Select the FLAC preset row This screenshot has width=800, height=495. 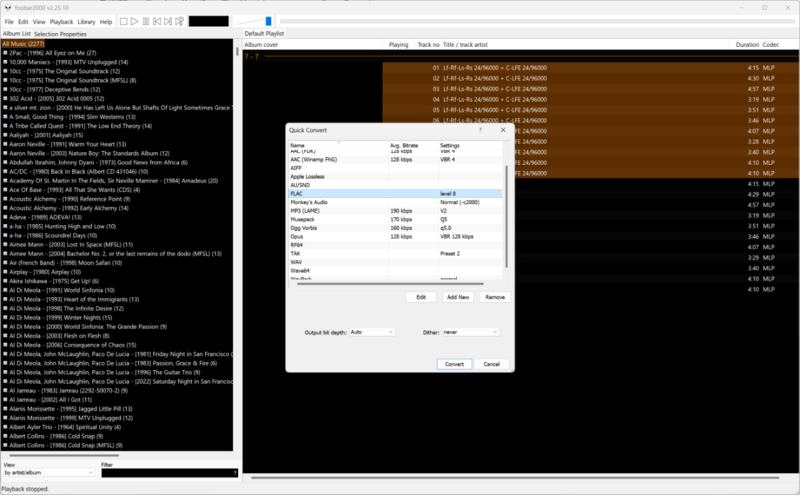point(395,194)
